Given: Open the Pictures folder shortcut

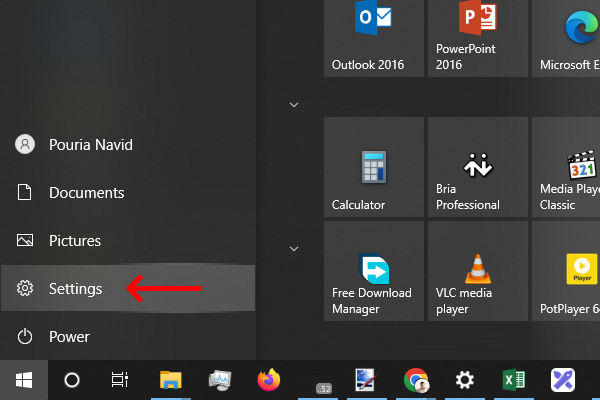Looking at the screenshot, I should pyautogui.click(x=74, y=241).
